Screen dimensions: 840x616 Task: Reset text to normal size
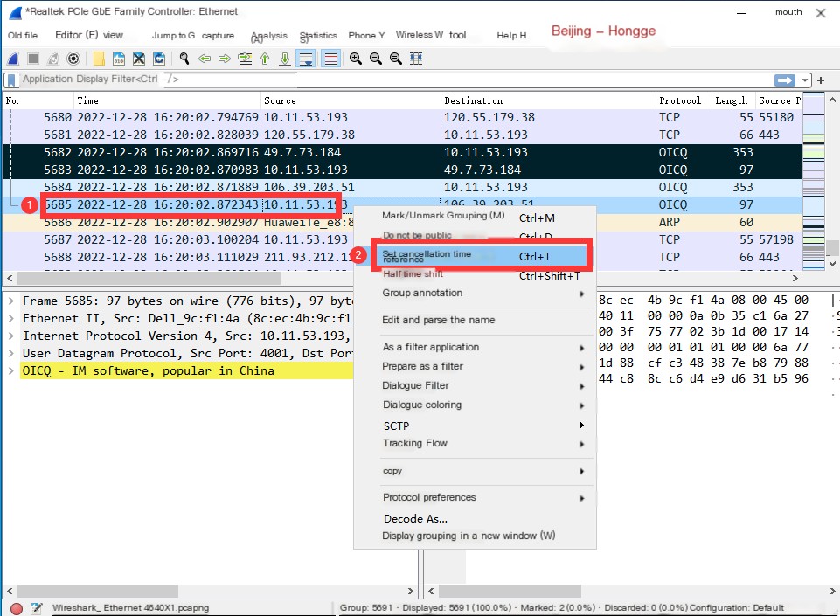(395, 59)
